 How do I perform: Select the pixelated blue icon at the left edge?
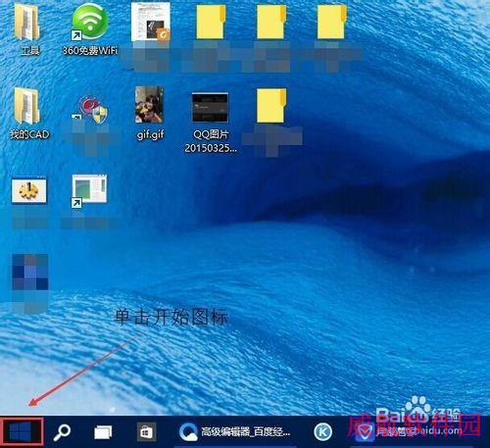30,273
